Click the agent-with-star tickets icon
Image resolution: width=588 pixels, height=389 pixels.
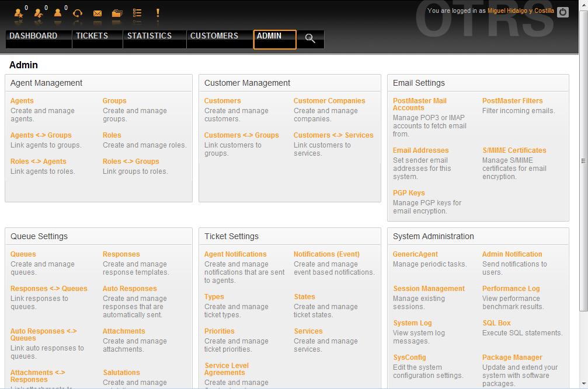pyautogui.click(x=18, y=13)
